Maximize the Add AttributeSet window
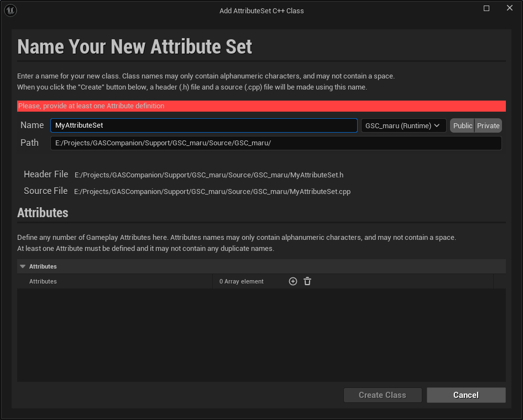Viewport: 523px width, 420px height. click(487, 8)
